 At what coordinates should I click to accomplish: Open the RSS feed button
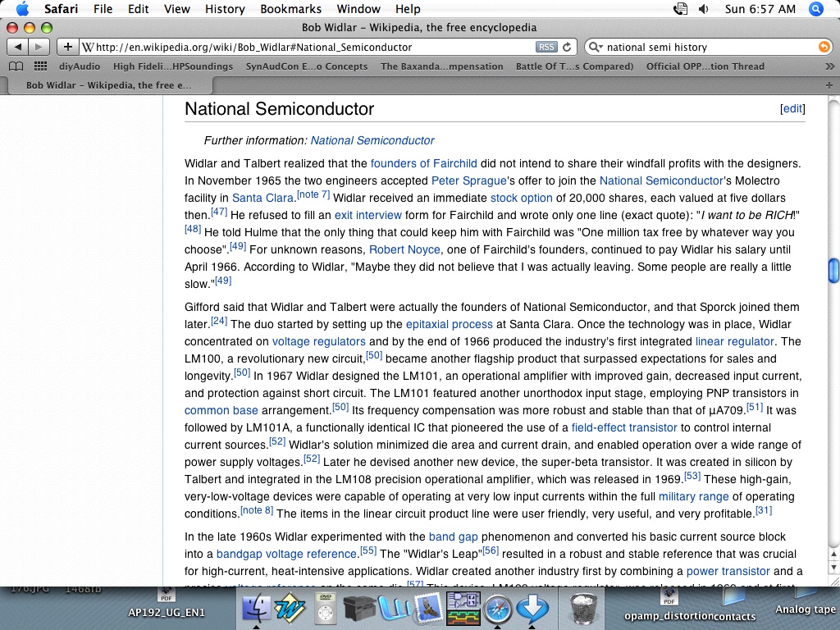point(546,47)
